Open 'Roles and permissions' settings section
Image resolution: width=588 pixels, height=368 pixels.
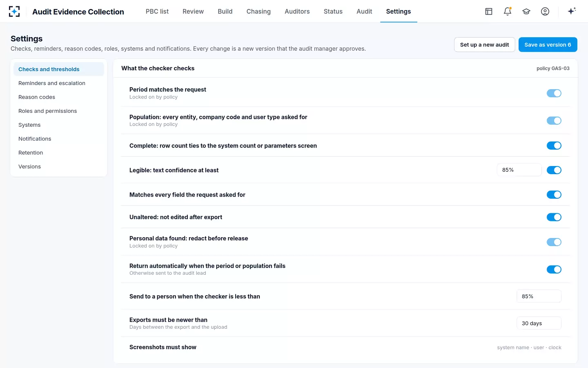59,111
